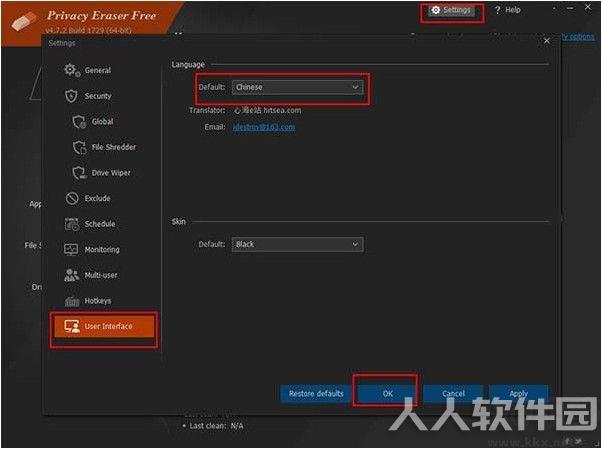The width and height of the screenshot is (602, 449).
Task: Click the General gear icon in sidebar
Action: 72,70
